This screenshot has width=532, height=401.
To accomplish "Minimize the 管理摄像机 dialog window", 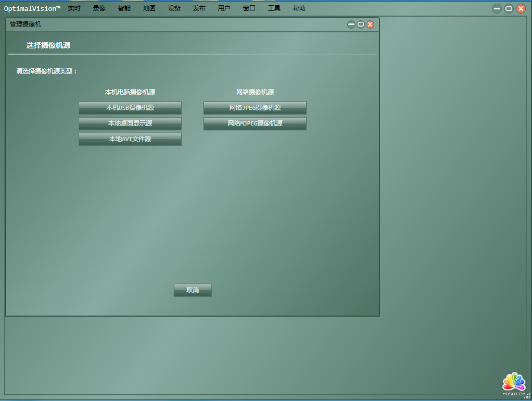I will [351, 24].
